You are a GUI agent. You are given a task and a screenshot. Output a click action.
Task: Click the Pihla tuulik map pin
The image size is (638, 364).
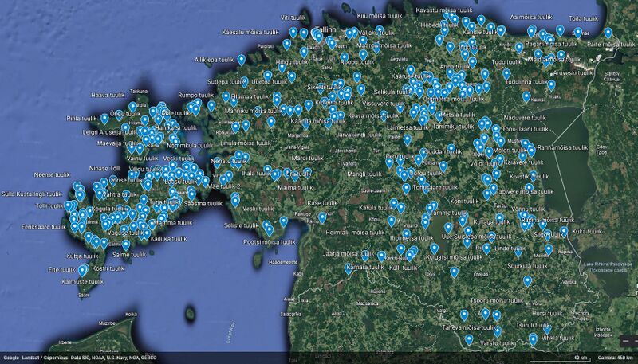click(x=104, y=119)
